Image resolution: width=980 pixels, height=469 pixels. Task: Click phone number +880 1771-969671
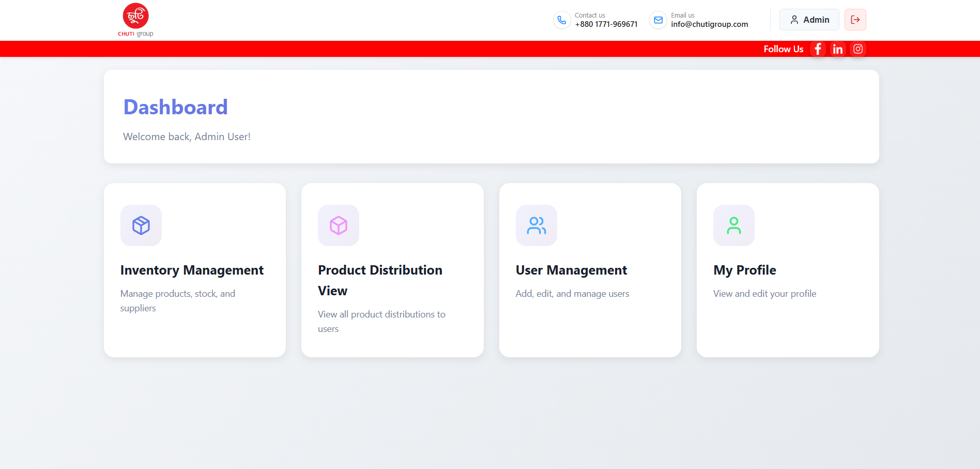pos(606,24)
